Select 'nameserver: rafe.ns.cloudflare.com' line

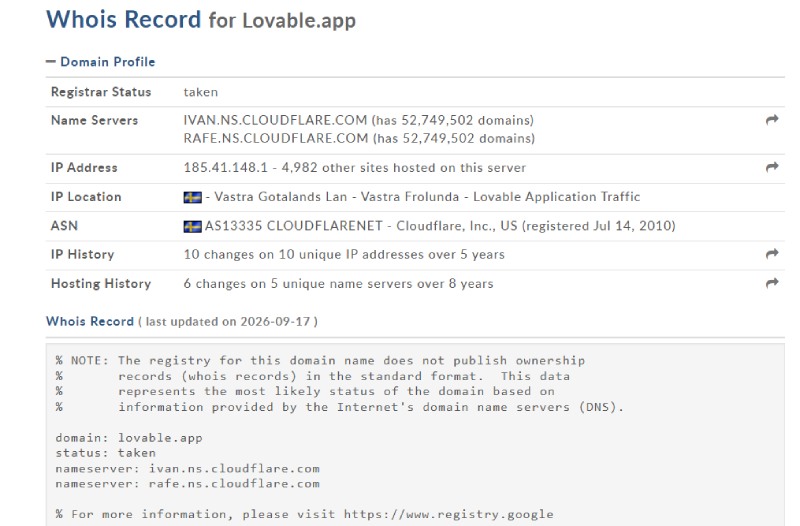[187, 484]
